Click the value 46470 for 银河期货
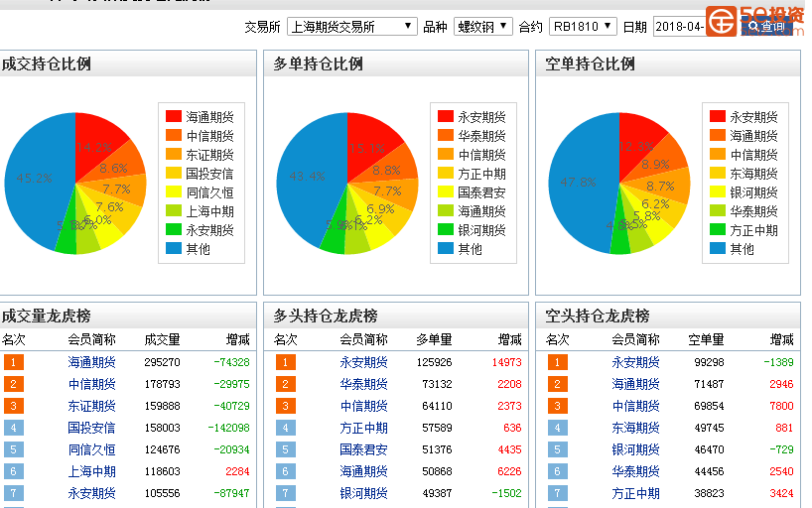 [x=709, y=449]
